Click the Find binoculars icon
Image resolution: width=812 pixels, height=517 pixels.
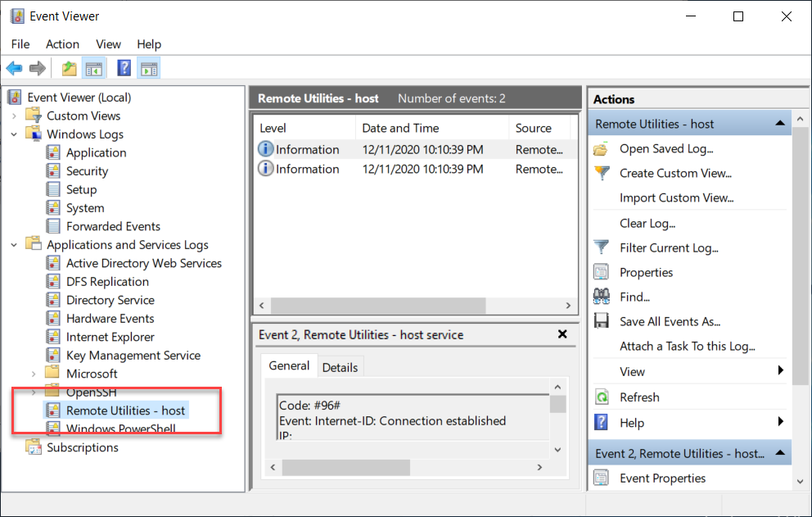click(x=602, y=297)
